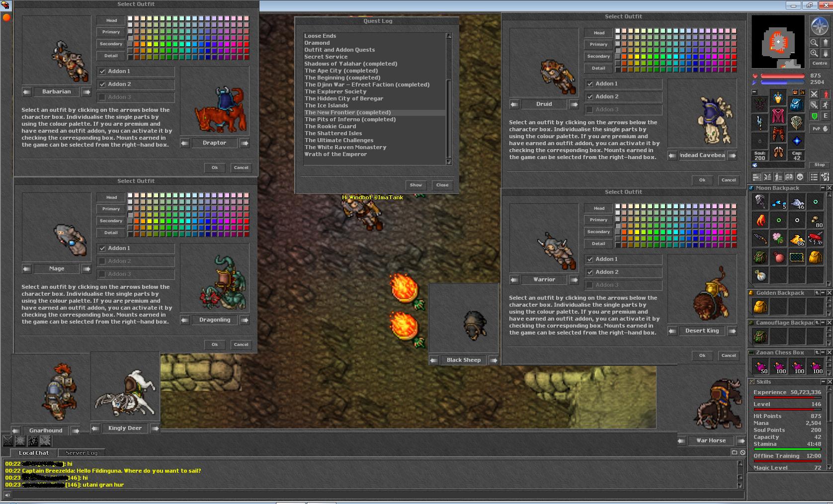This screenshot has height=504, width=833.
Task: Select the helmet in the head slot
Action: pyautogui.click(x=778, y=97)
